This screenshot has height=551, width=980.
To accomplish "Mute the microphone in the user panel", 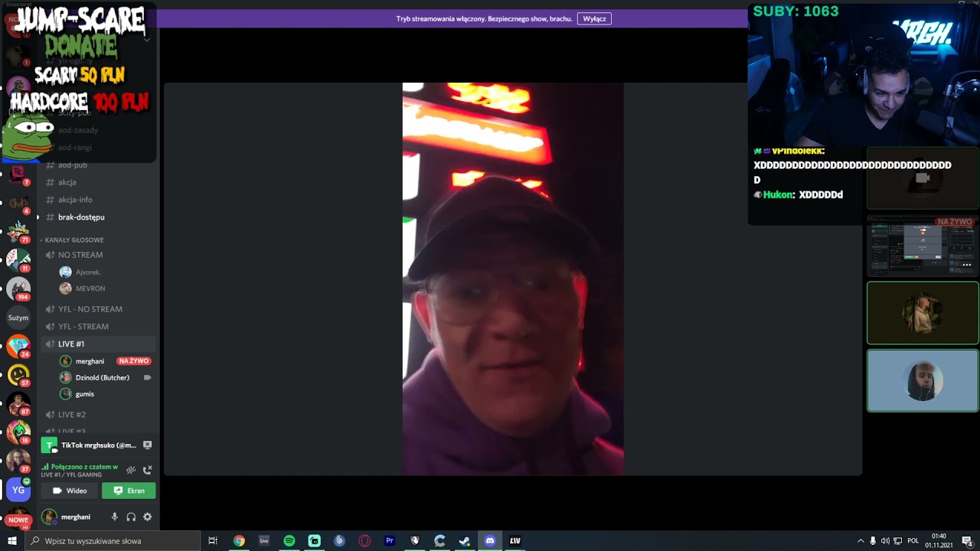I will [x=115, y=517].
